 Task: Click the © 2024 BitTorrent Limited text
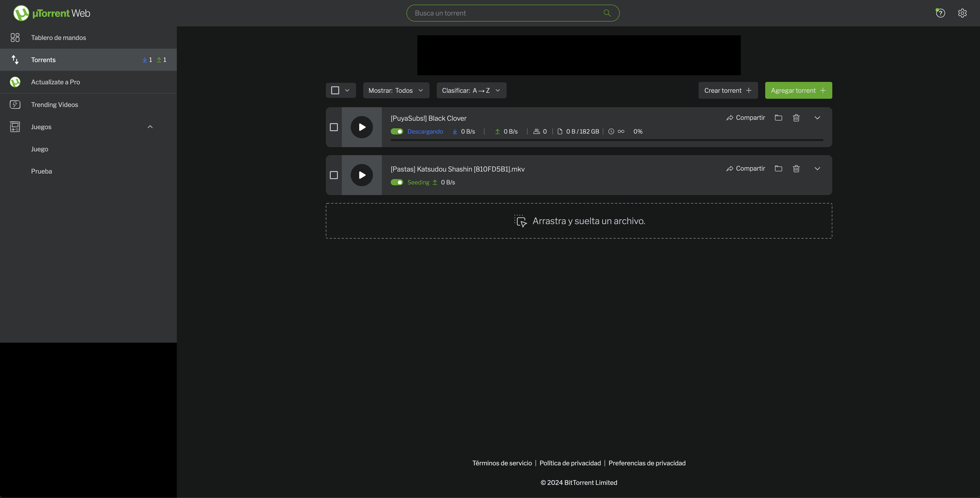pyautogui.click(x=579, y=482)
